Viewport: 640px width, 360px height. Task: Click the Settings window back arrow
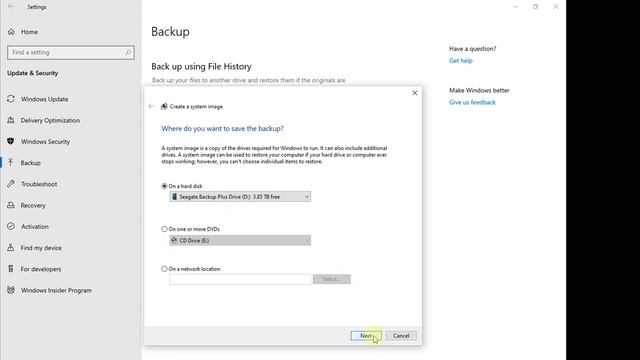(x=11, y=7)
